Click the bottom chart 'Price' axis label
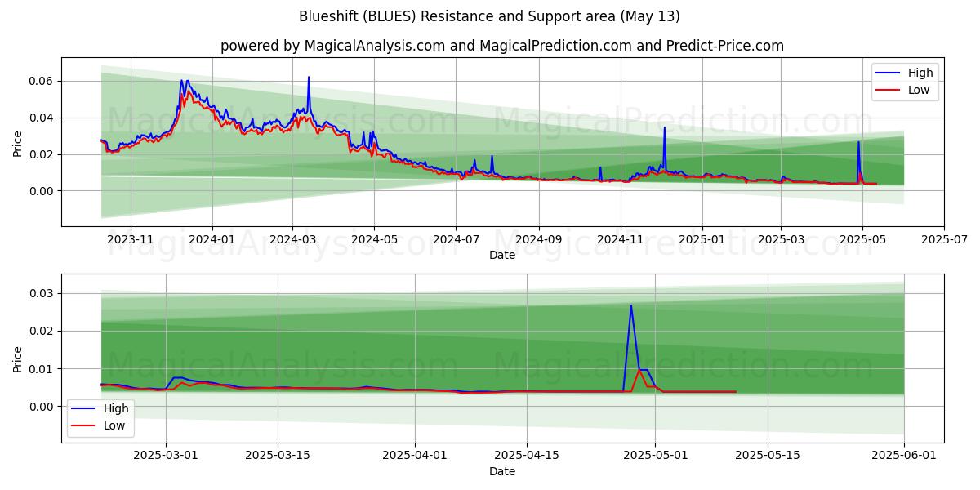Image resolution: width=980 pixels, height=490 pixels. click(18, 359)
